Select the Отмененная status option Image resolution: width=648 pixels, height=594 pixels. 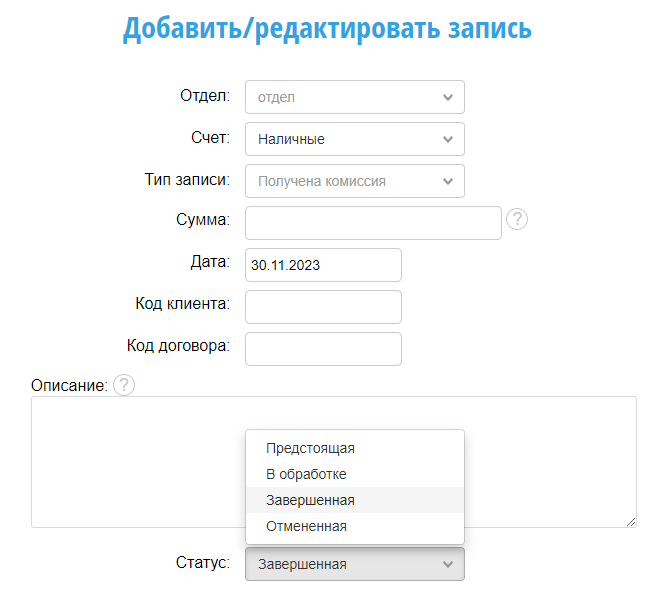[306, 526]
